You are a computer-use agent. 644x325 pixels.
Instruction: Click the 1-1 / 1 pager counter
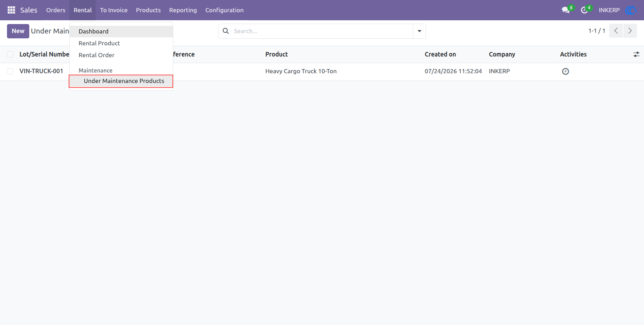tap(597, 31)
